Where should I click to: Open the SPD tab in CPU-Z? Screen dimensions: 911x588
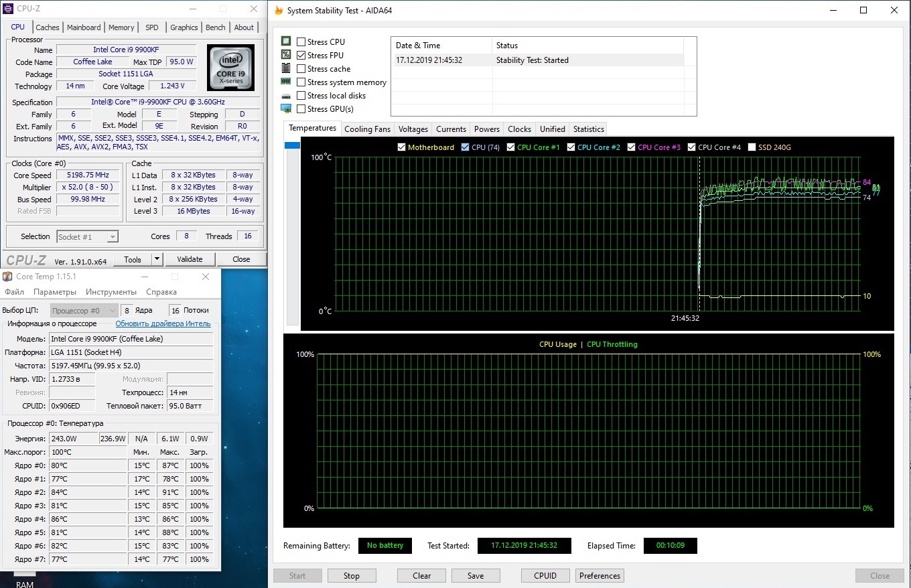click(152, 27)
